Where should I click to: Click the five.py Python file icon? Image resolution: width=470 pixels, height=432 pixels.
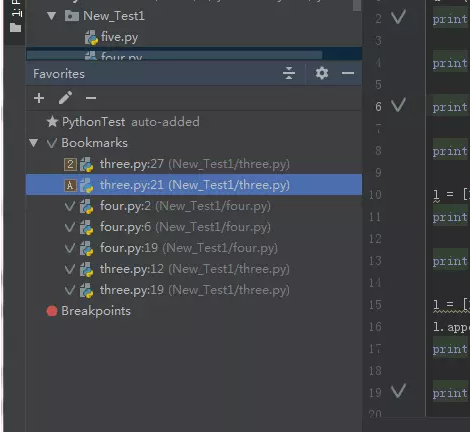pos(91,37)
